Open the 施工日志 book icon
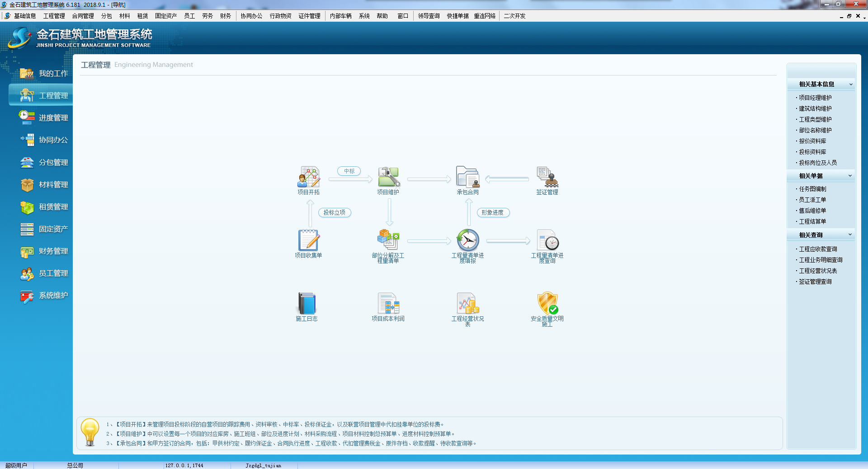 307,303
